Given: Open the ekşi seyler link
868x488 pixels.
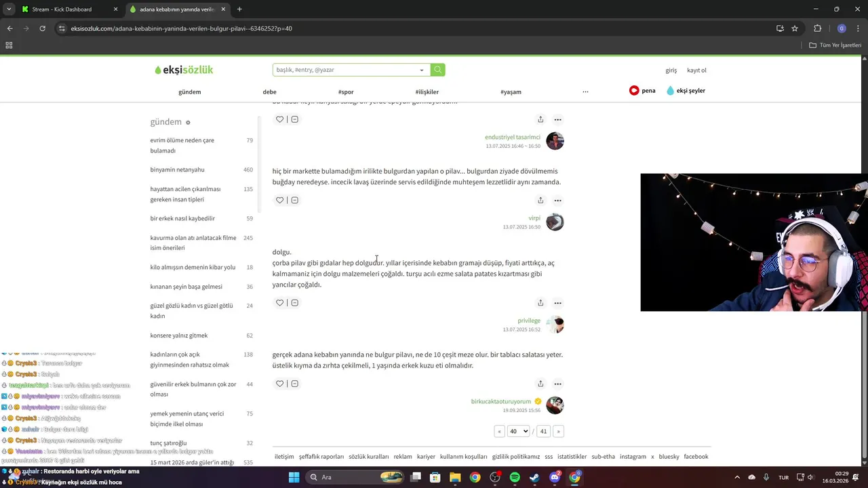Looking at the screenshot, I should [x=686, y=90].
